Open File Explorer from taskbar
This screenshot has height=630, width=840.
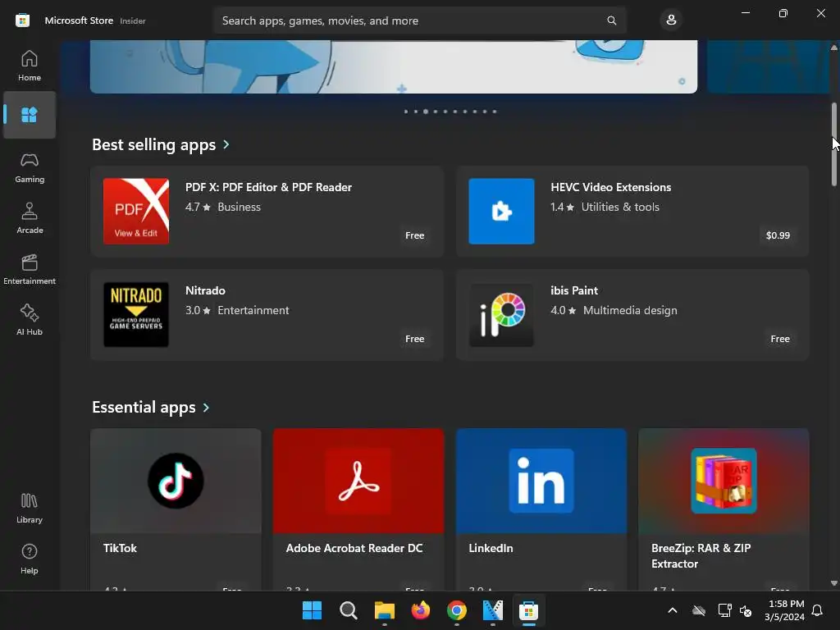click(385, 610)
